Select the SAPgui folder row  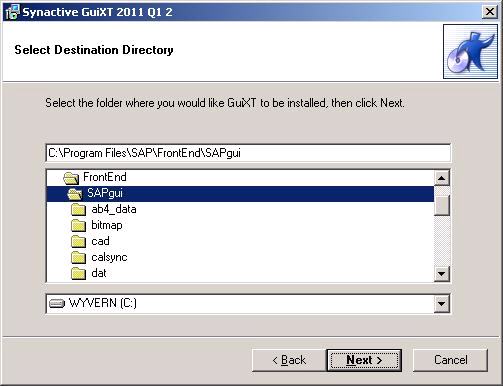tap(240, 194)
